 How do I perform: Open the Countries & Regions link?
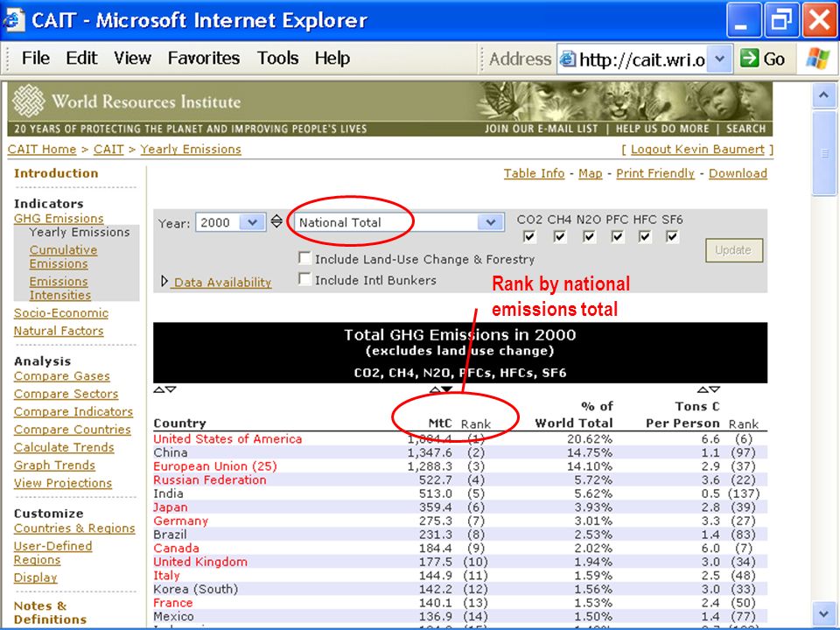[x=74, y=528]
